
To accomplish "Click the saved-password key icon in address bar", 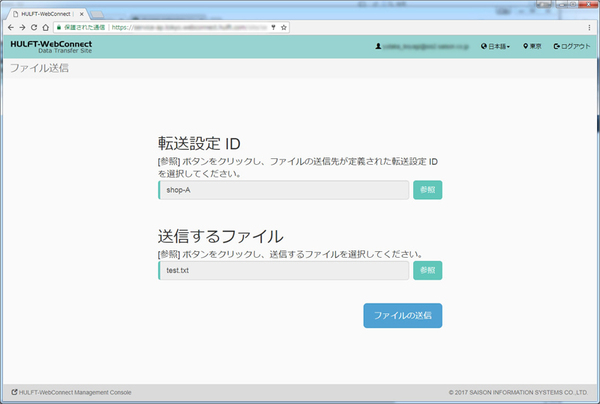I will coord(273,27).
